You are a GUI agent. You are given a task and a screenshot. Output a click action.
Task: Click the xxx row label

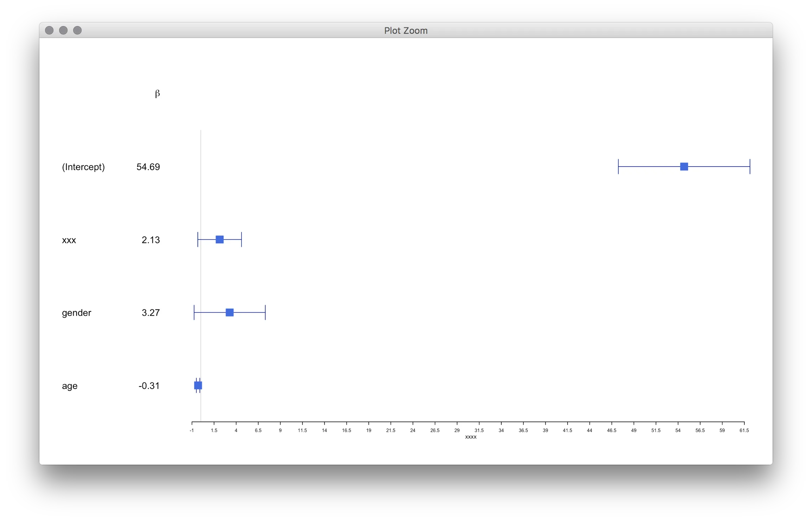(69, 240)
